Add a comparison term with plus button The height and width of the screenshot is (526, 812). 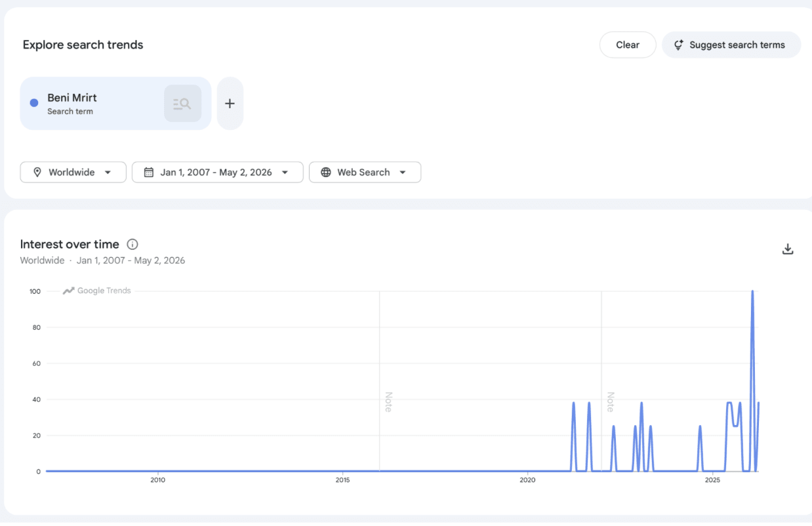coord(230,104)
